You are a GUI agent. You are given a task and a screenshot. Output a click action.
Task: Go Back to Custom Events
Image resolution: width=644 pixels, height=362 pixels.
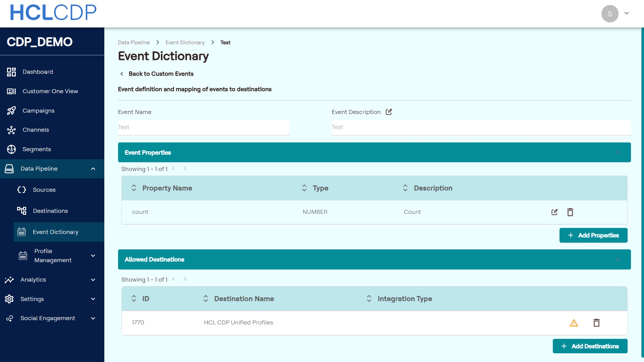tap(161, 74)
